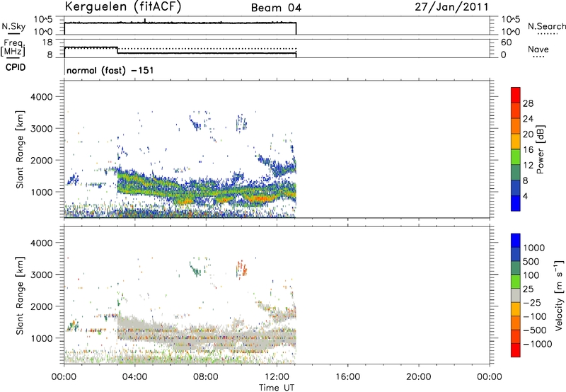Click the Power panel 'Slant Range [km]' label
Image resolution: width=566 pixels, height=392 pixels.
click(20, 149)
